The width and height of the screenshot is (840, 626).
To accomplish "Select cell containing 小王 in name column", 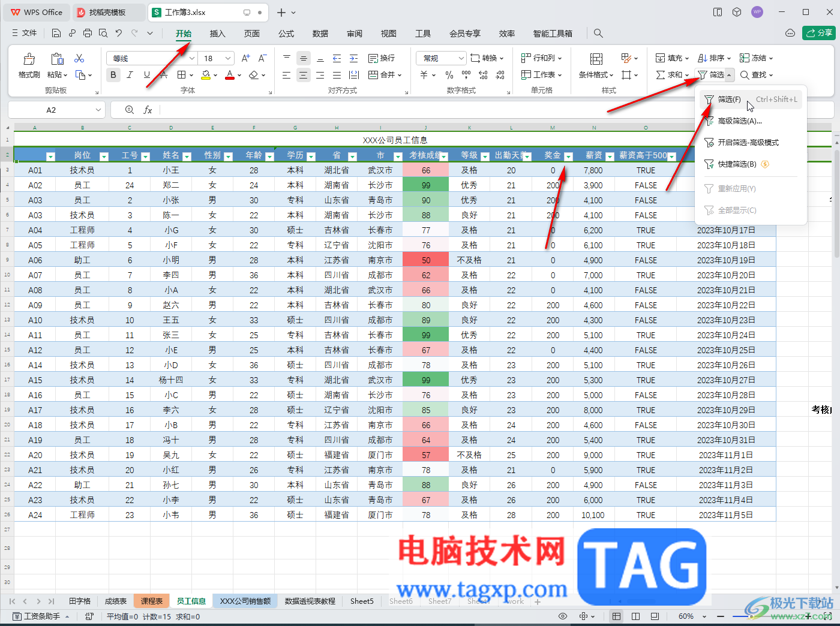I will [171, 170].
